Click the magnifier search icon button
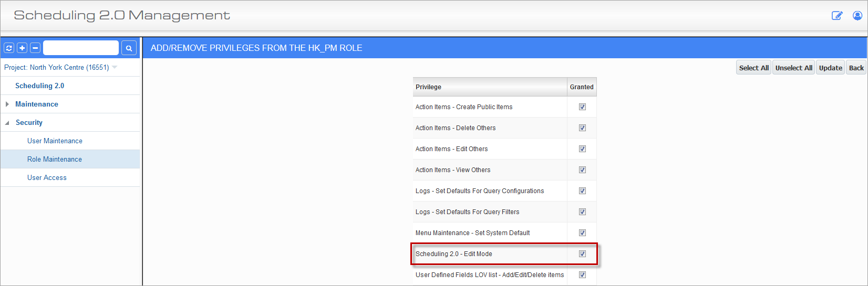This screenshot has height=286, width=868. (129, 48)
